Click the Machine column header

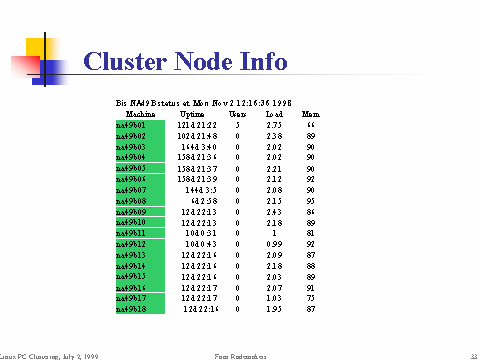pyautogui.click(x=140, y=114)
